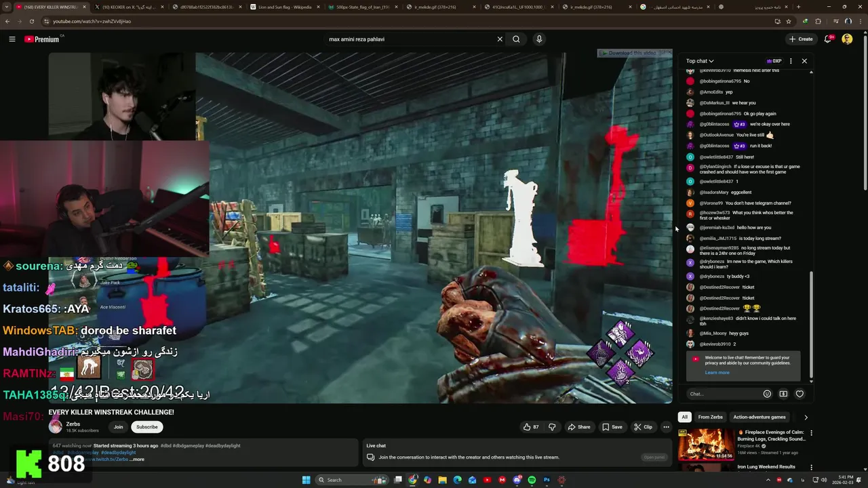The height and width of the screenshot is (488, 868).
Task: Open the Fireplace Evenings video thumbnail
Action: pyautogui.click(x=705, y=445)
